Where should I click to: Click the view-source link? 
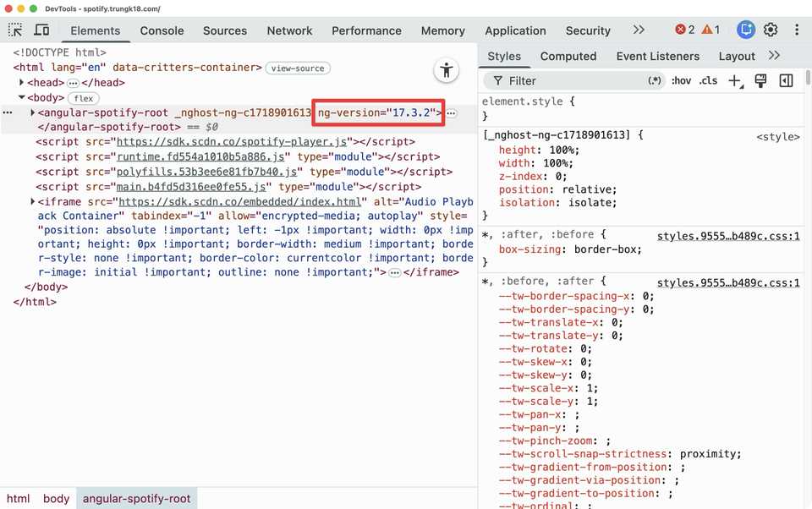pyautogui.click(x=297, y=68)
